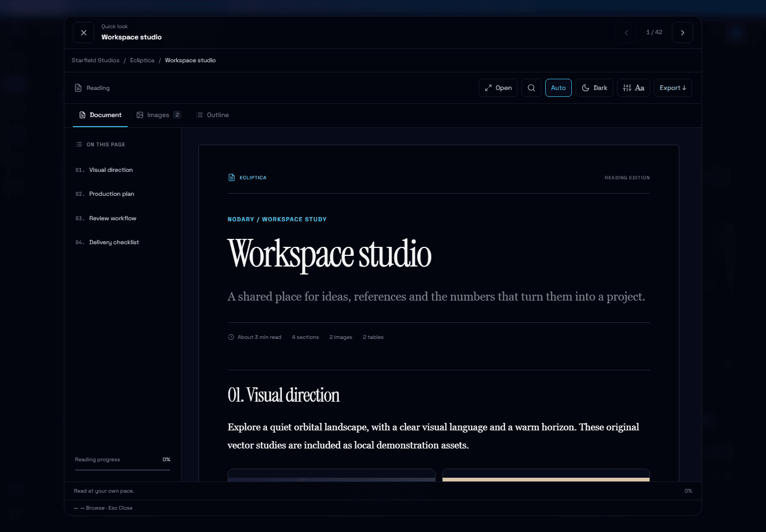The width and height of the screenshot is (766, 532).
Task: Open typography settings Aa button
Action: (x=634, y=88)
